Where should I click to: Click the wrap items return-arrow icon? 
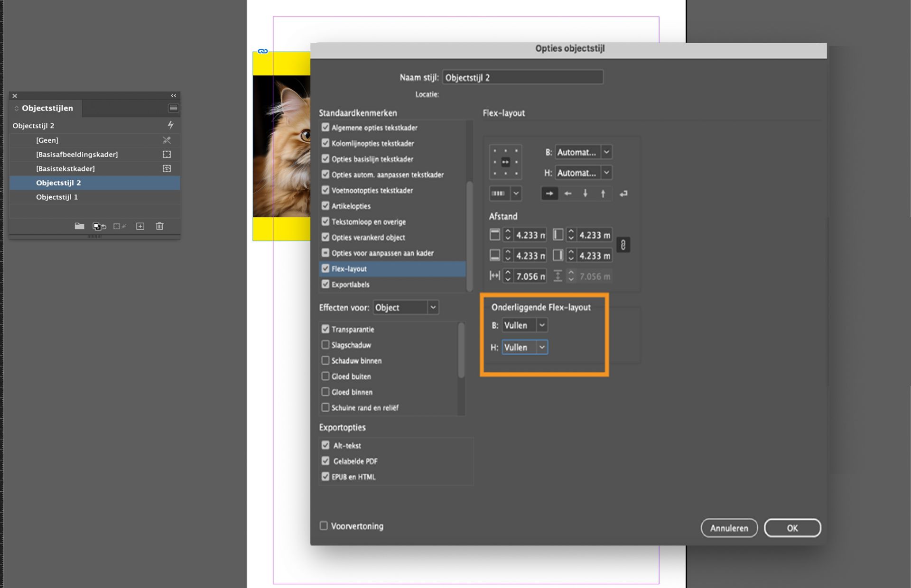[623, 193]
